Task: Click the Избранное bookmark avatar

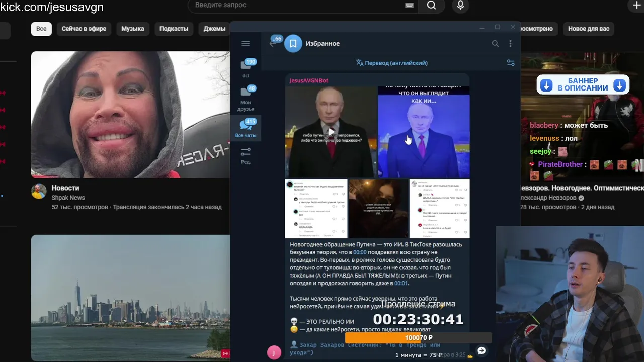Action: [293, 44]
